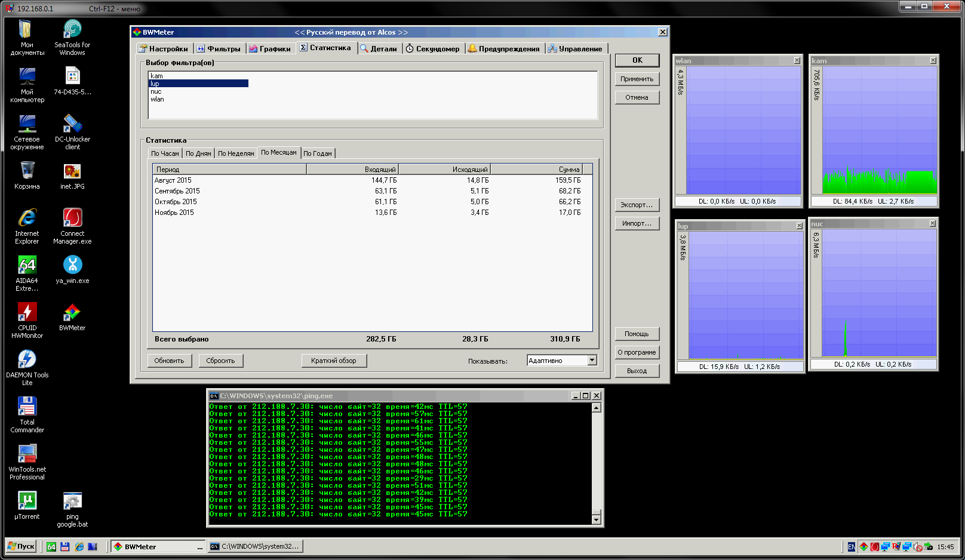Open the BWMeter desktop shortcut
Screen dimensions: 965x560
click(x=72, y=316)
